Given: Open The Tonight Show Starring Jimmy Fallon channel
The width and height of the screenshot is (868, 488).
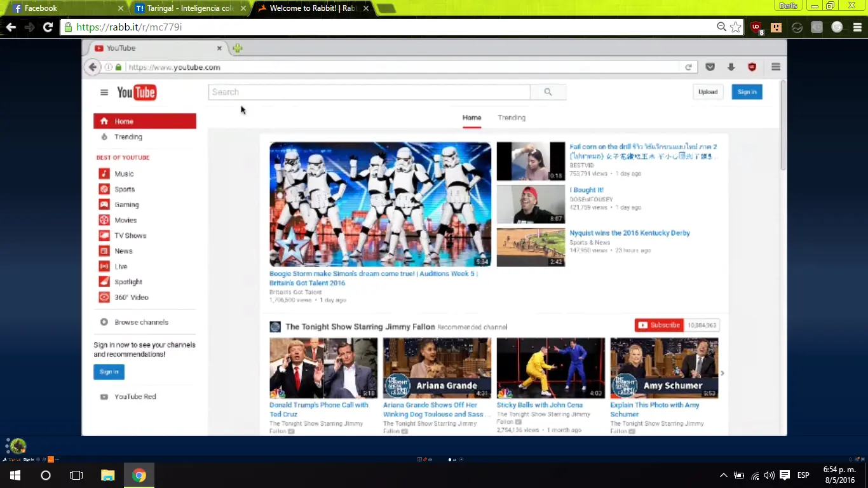Looking at the screenshot, I should 360,327.
